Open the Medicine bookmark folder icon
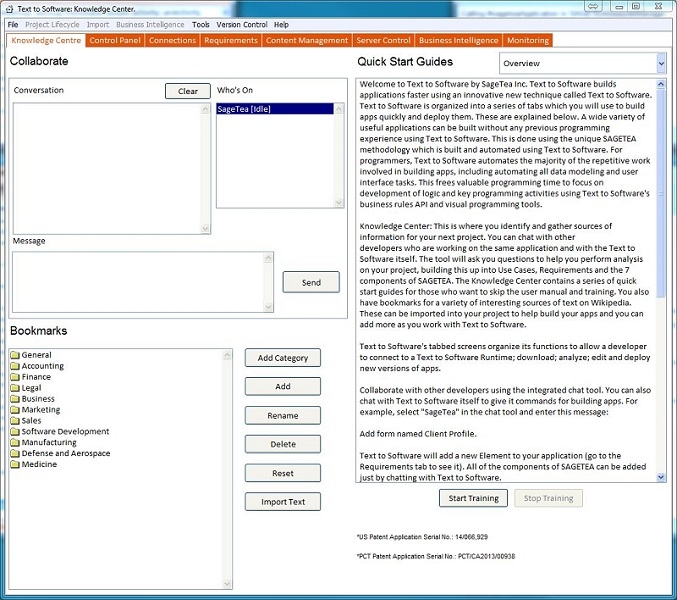 pos(15,465)
